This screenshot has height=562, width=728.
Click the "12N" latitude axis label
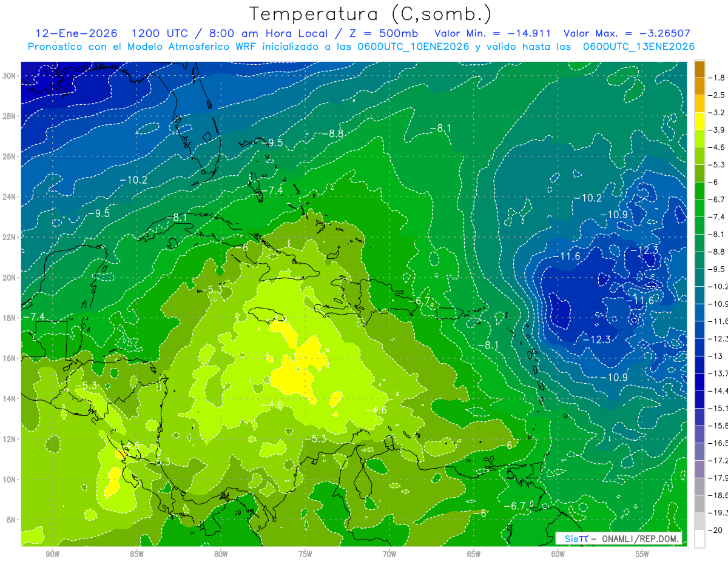(x=10, y=439)
